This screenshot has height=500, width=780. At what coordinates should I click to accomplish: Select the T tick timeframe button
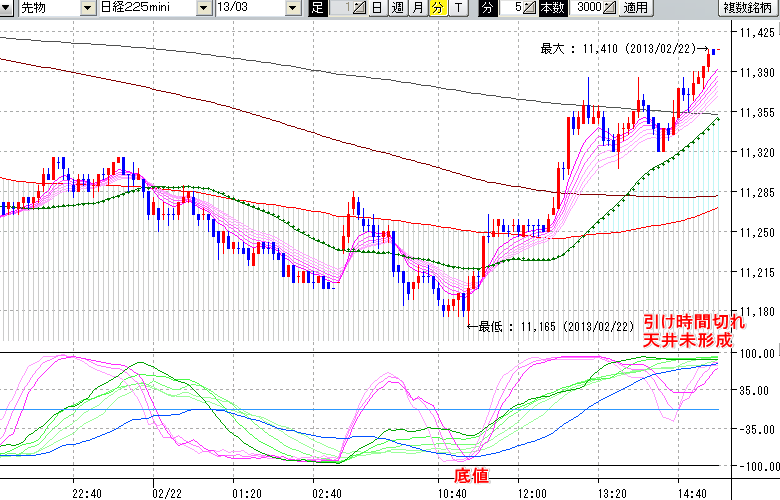click(x=458, y=8)
